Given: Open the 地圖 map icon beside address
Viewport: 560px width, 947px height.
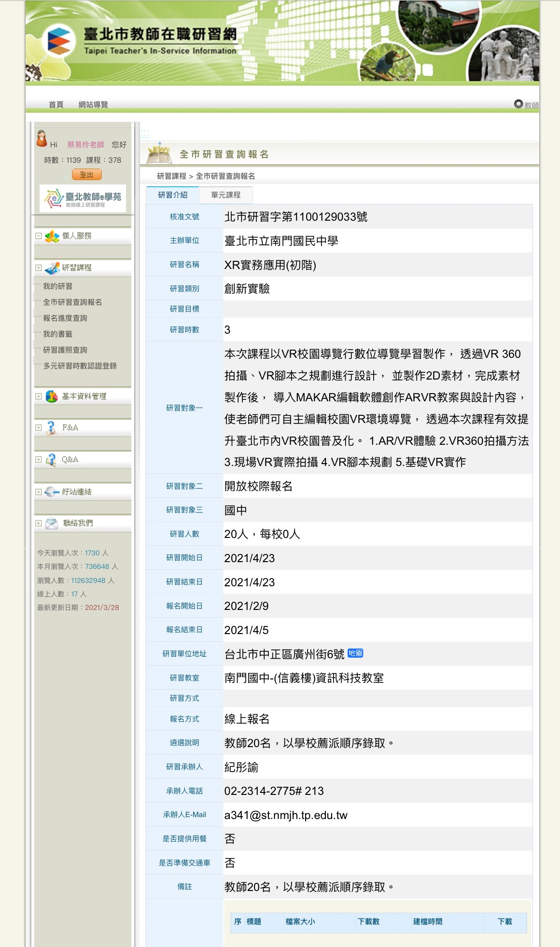Looking at the screenshot, I should (x=355, y=653).
